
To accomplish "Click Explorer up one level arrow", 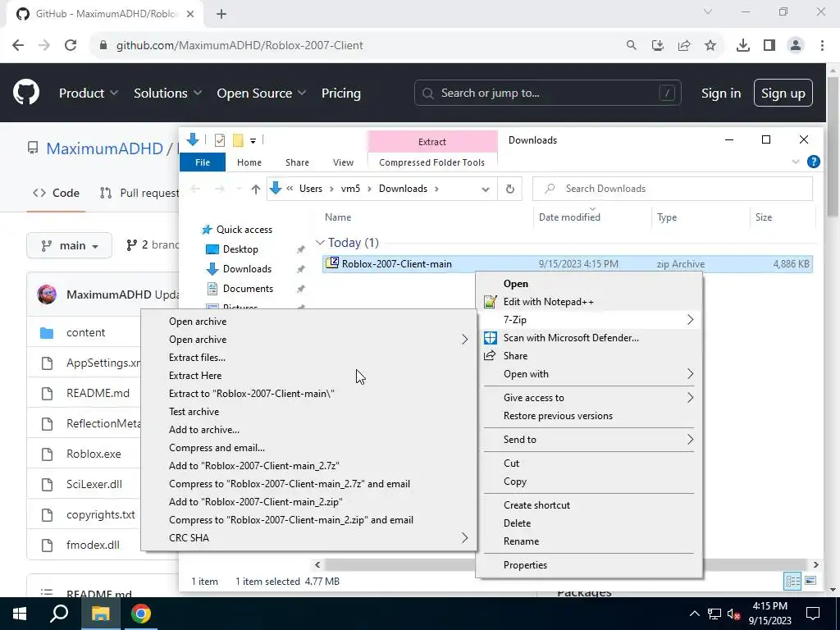I will coord(256,189).
